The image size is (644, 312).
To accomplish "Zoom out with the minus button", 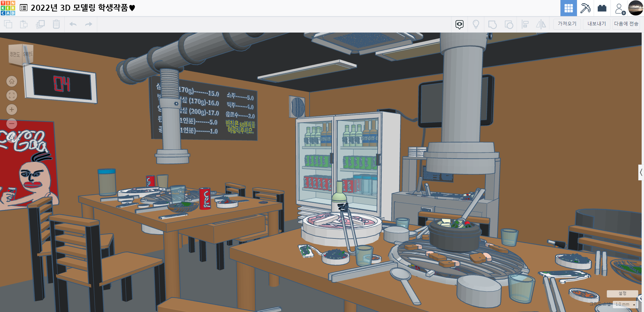I will pyautogui.click(x=12, y=124).
